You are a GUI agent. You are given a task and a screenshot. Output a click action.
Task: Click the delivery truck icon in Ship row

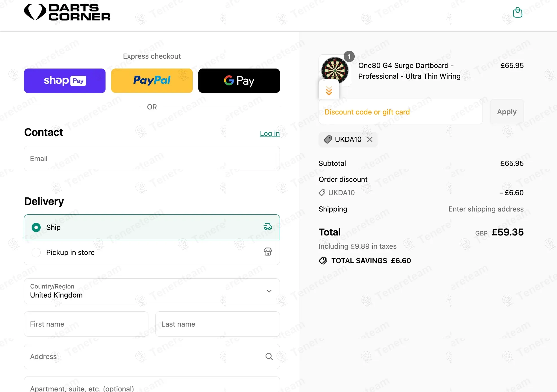tap(268, 227)
